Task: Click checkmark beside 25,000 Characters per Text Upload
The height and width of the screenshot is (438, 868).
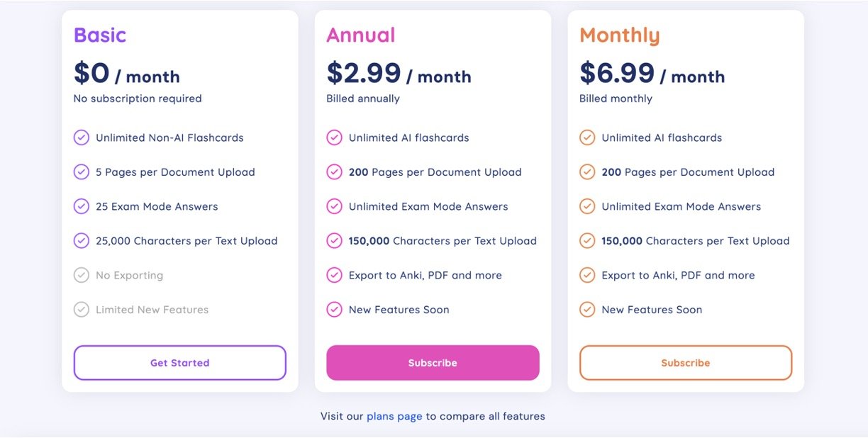Action: point(82,241)
